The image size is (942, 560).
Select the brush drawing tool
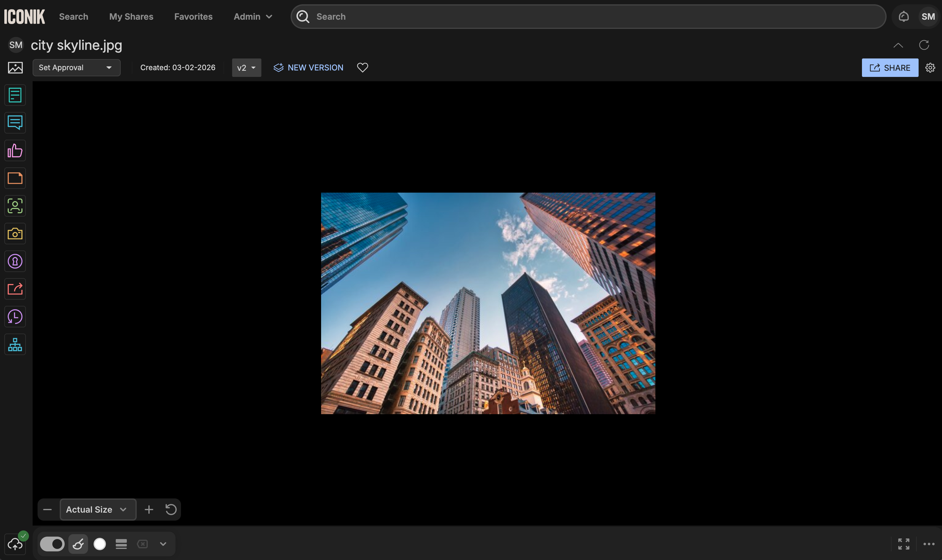coord(78,544)
